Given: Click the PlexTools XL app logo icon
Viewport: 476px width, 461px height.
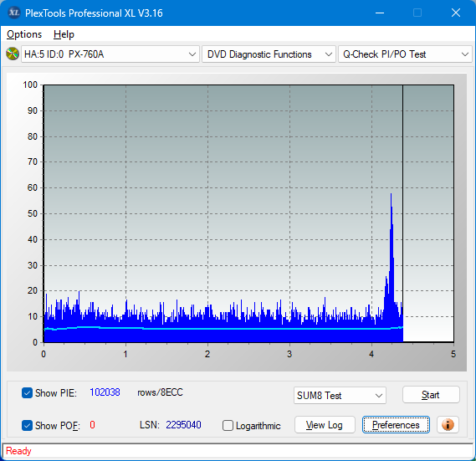Looking at the screenshot, I should click(x=13, y=13).
